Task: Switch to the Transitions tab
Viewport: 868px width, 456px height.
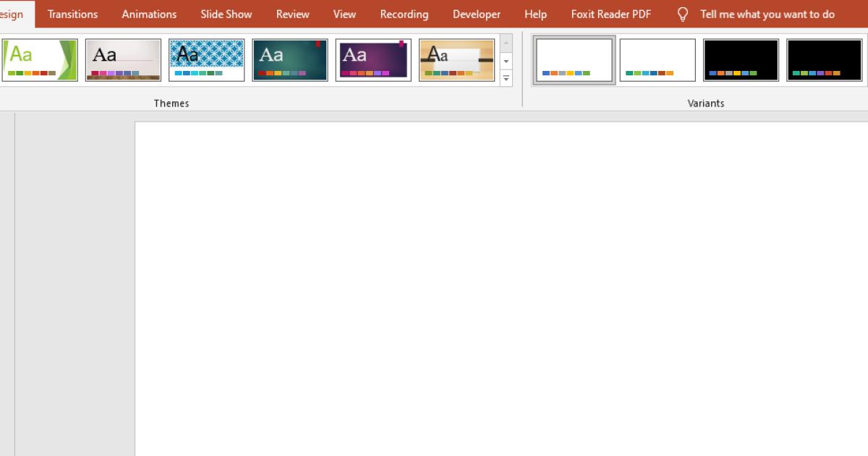Action: pos(72,14)
